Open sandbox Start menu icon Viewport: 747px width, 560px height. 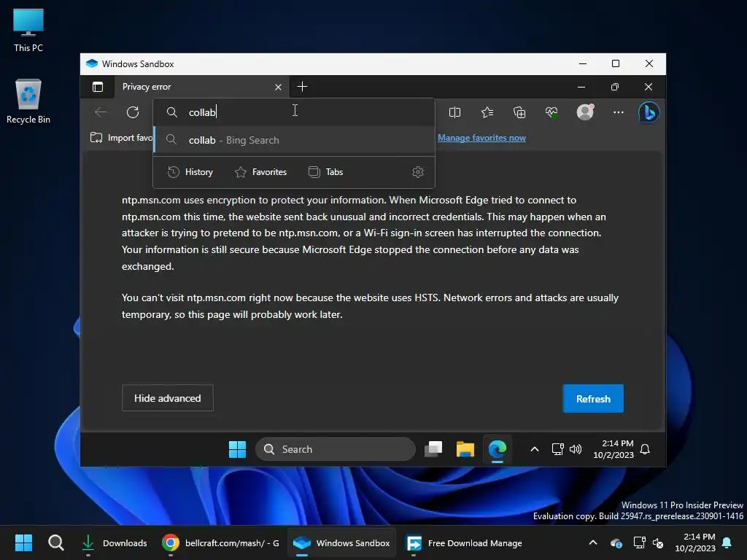[x=237, y=449]
